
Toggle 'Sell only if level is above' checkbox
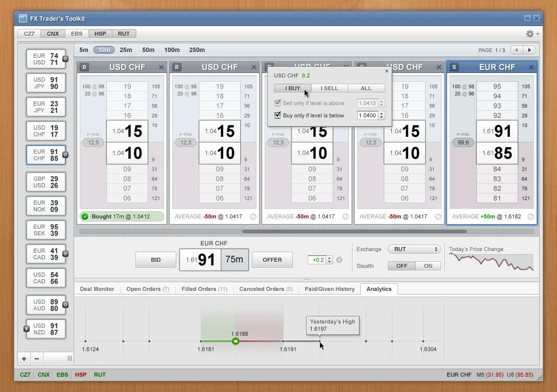coord(277,103)
